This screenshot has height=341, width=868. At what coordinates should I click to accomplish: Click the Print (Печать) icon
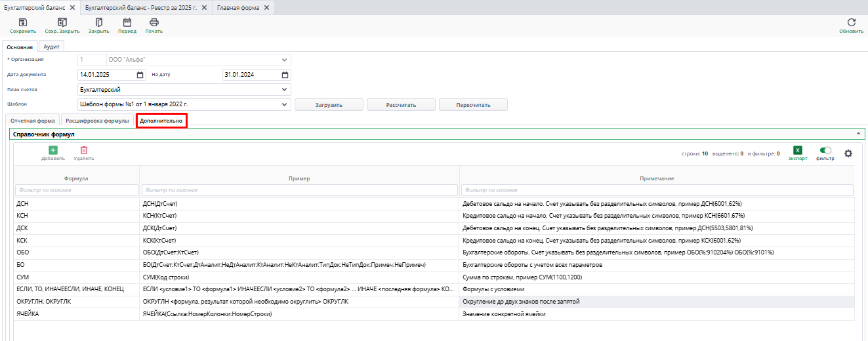tap(154, 23)
